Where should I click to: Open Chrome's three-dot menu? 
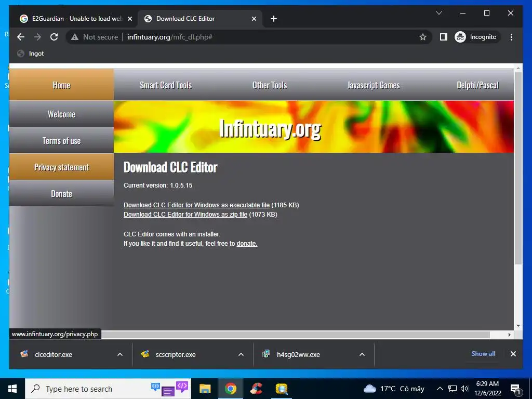coord(511,37)
